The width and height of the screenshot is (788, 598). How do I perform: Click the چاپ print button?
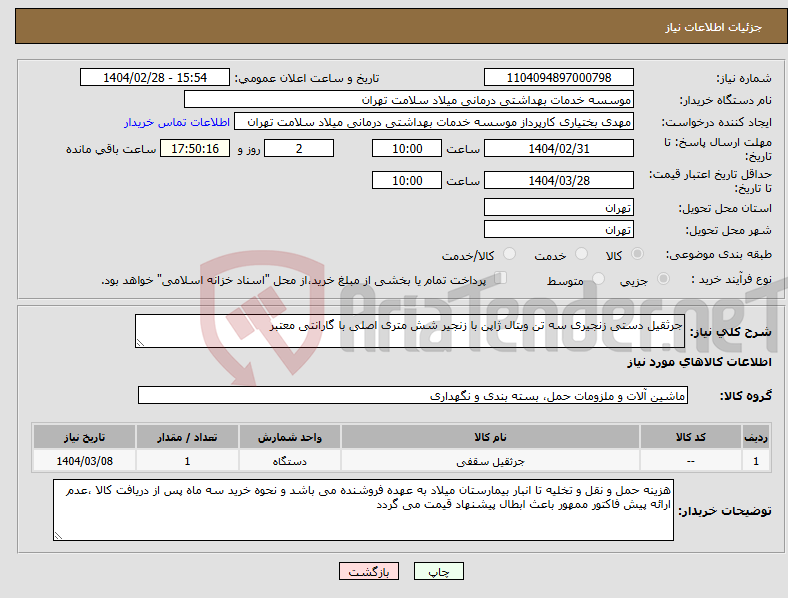click(x=439, y=571)
